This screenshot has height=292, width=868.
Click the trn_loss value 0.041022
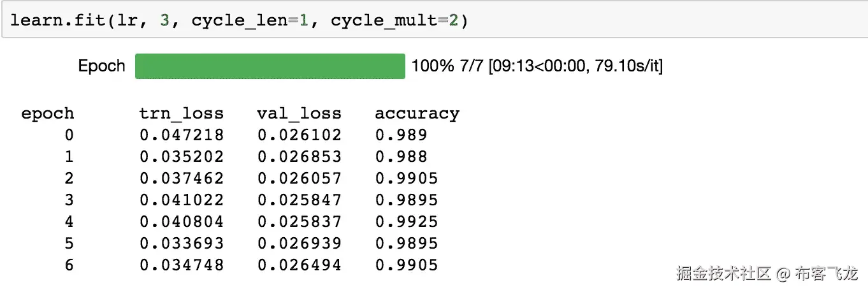(x=182, y=200)
